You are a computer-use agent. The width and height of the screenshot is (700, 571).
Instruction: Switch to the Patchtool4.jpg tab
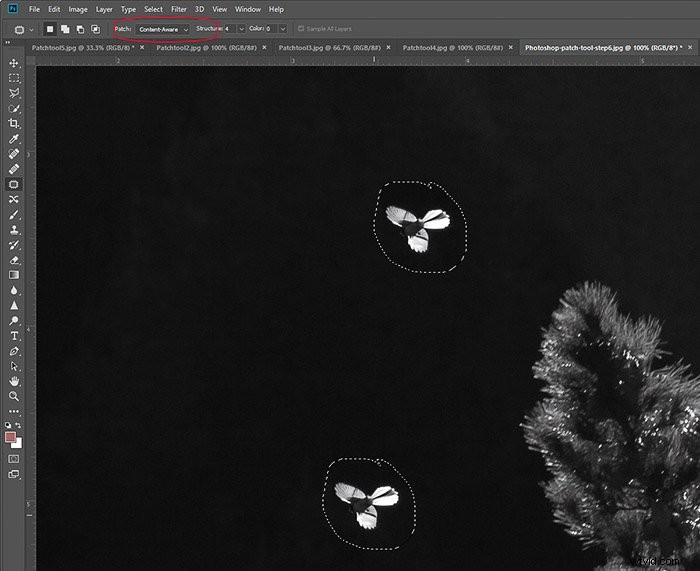(x=453, y=47)
